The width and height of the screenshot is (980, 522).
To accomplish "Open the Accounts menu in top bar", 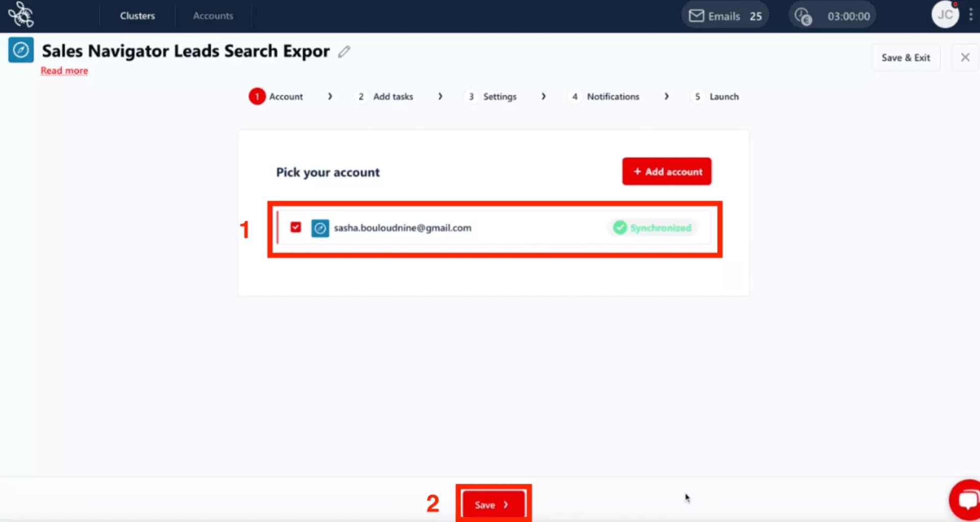I will 213,15.
